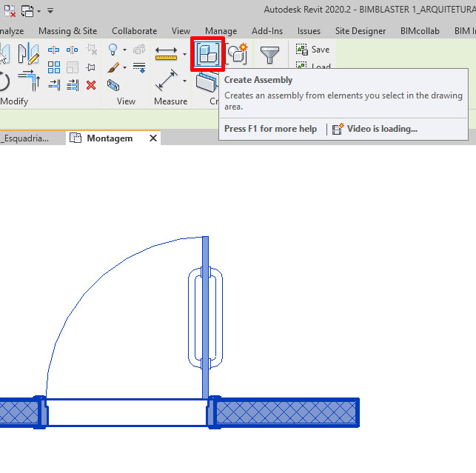Viewport: 476px width, 473px height.
Task: Switch to the Collaborate ribbon tab
Action: (x=135, y=31)
